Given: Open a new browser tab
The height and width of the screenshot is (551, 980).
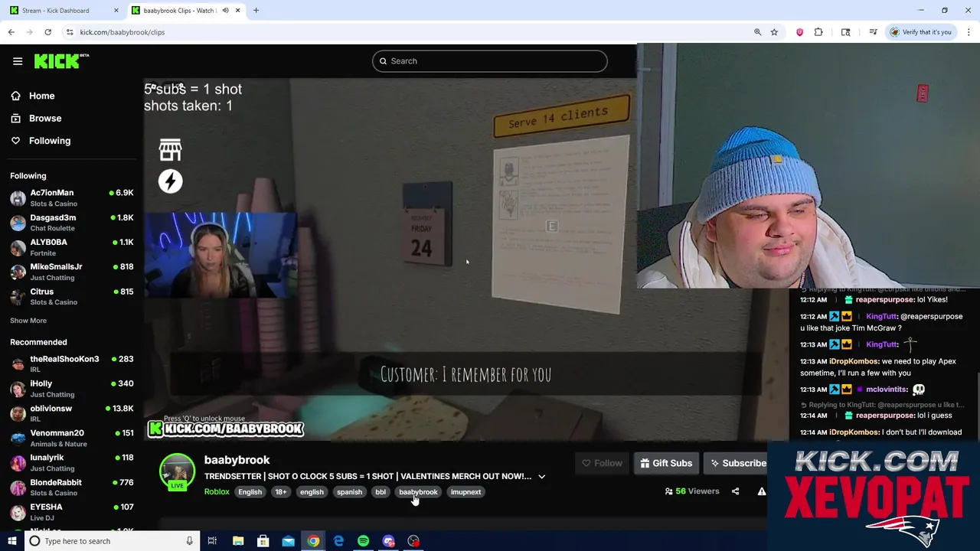Looking at the screenshot, I should [256, 10].
